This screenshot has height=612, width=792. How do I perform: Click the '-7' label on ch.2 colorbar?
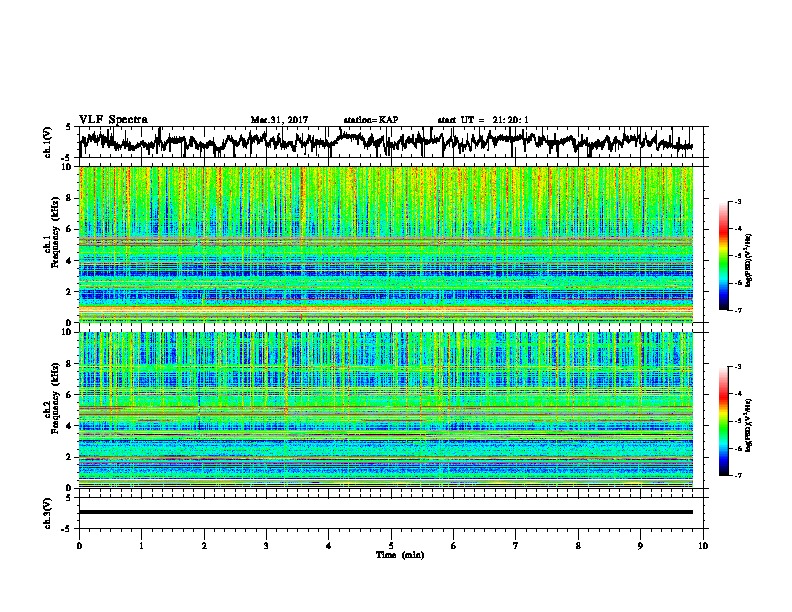coord(737,475)
